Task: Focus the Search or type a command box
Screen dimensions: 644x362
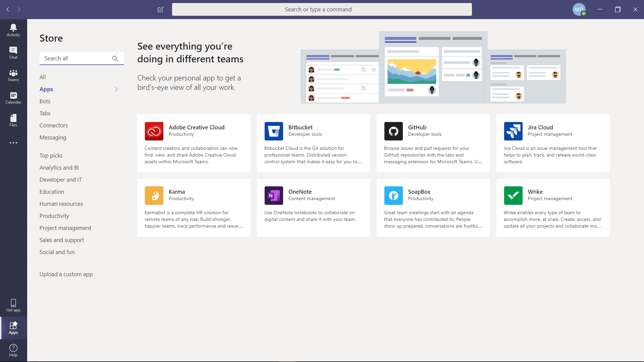Action: 322,9
